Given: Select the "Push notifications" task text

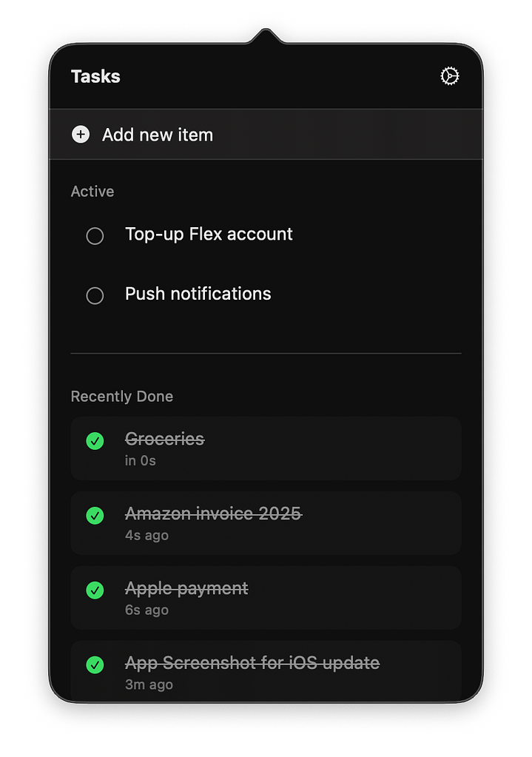Looking at the screenshot, I should click(x=198, y=294).
